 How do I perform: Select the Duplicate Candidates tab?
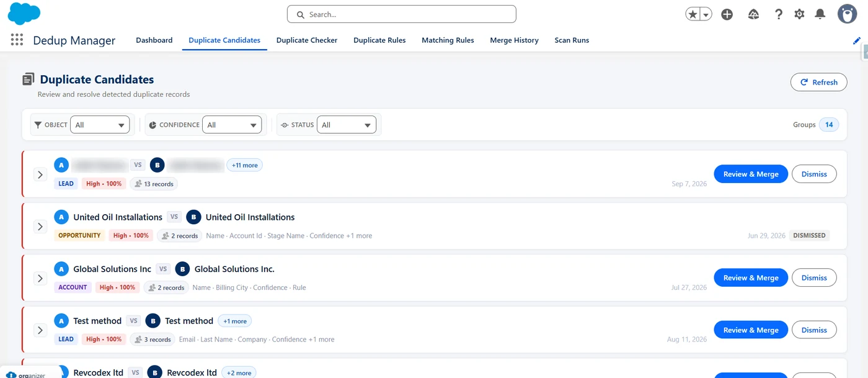point(224,40)
